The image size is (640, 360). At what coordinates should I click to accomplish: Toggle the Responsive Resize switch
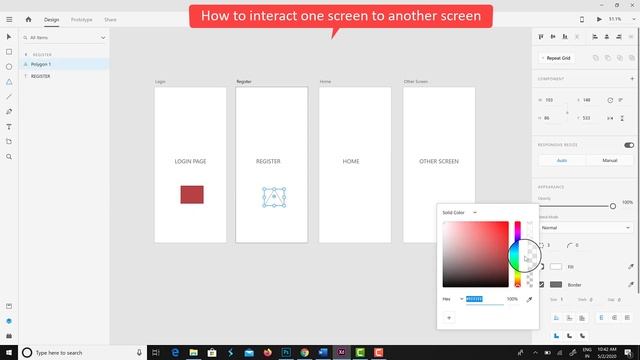(629, 145)
